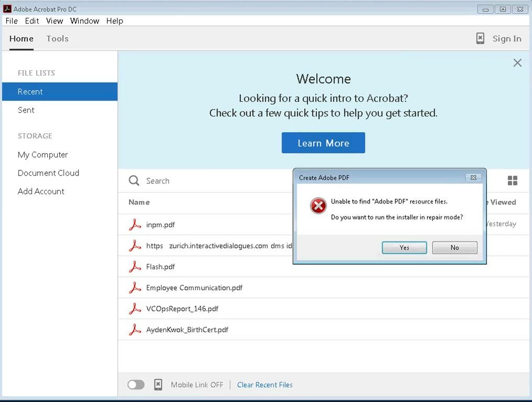
Task: Sort by the Name column header
Action: tap(139, 202)
